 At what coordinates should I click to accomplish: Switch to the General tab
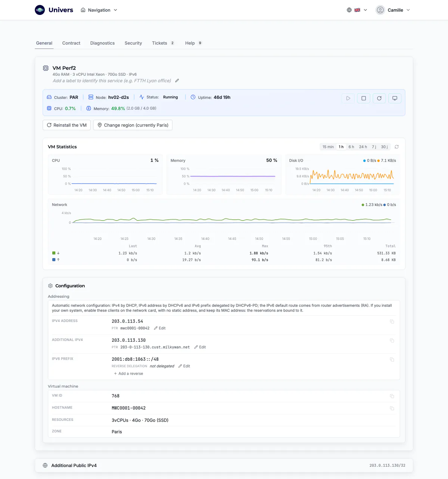[x=44, y=43]
